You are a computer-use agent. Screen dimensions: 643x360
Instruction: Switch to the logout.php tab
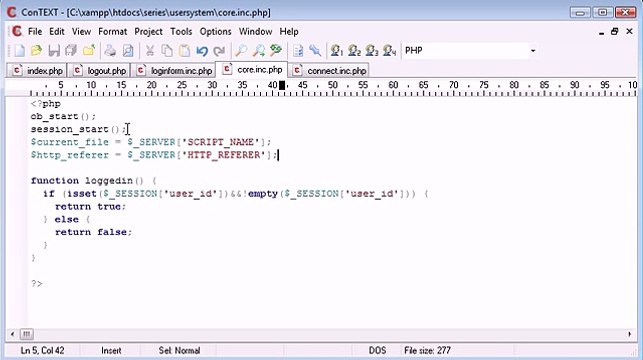tap(99, 71)
